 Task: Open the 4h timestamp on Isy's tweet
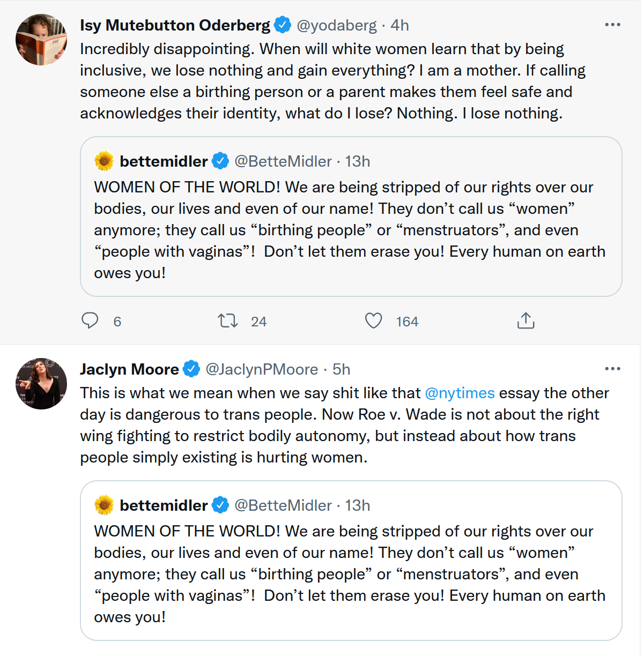(x=399, y=25)
